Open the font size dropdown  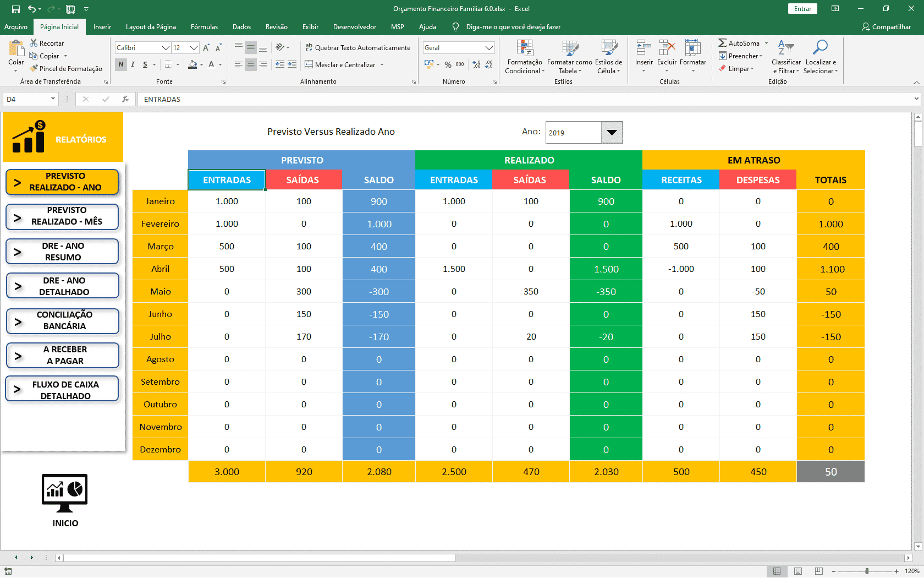pyautogui.click(x=194, y=48)
